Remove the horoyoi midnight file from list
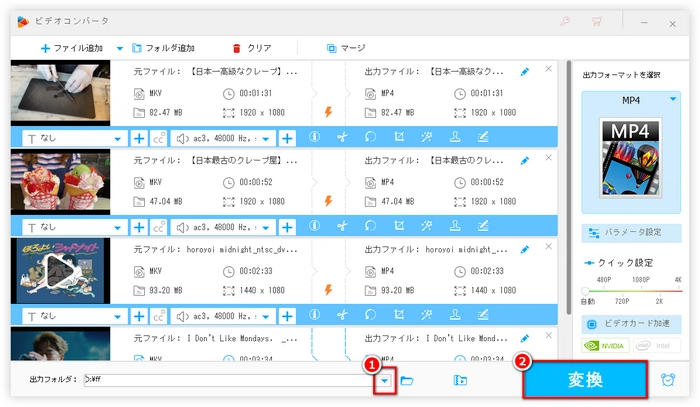 click(549, 246)
